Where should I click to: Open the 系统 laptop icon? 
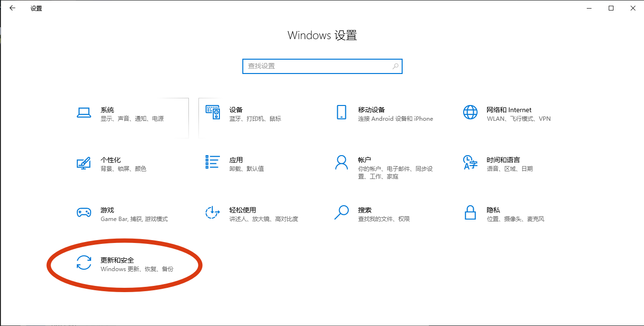click(x=84, y=113)
